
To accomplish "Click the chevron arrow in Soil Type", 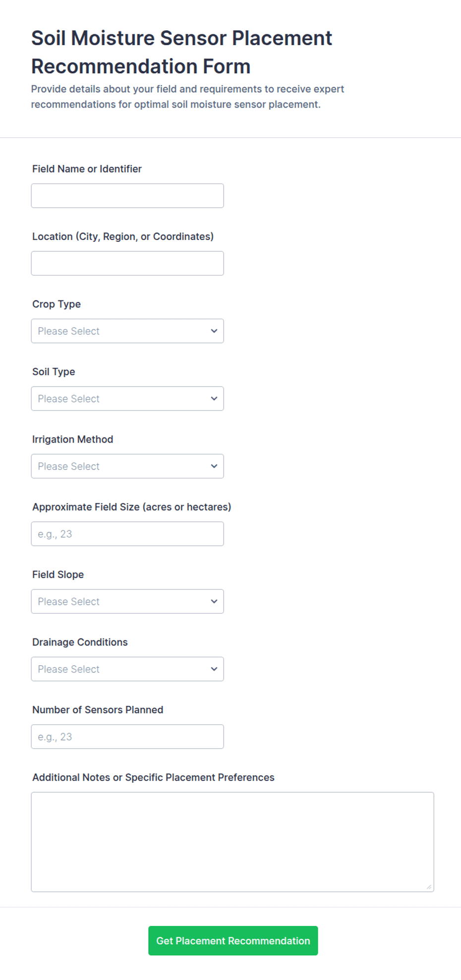I will [214, 399].
